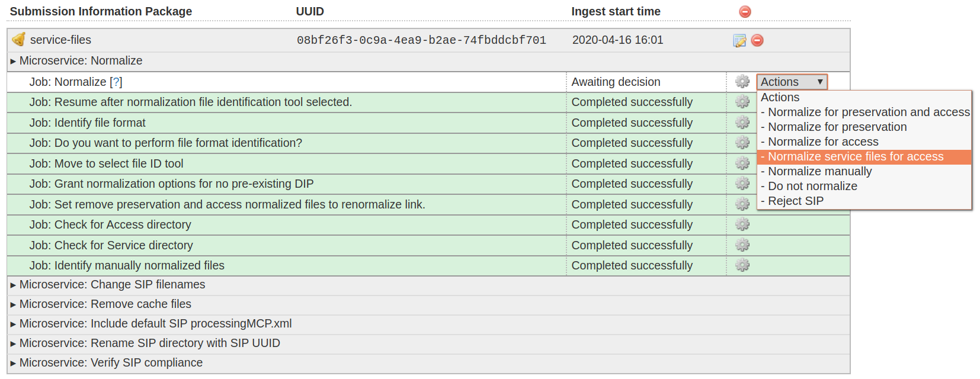Open the [?] help link beside Job: Normalize
980x379 pixels.
pyautogui.click(x=117, y=82)
